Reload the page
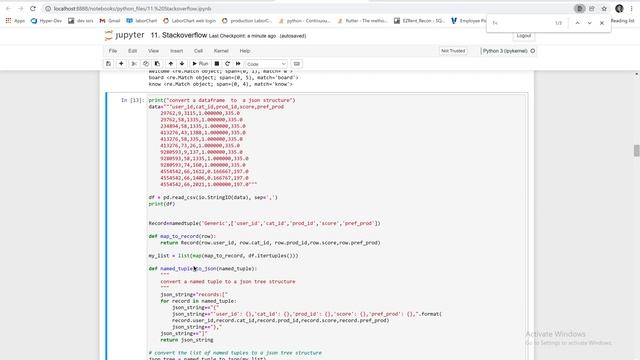Viewport: 640px width, 360px height. (x=33, y=9)
